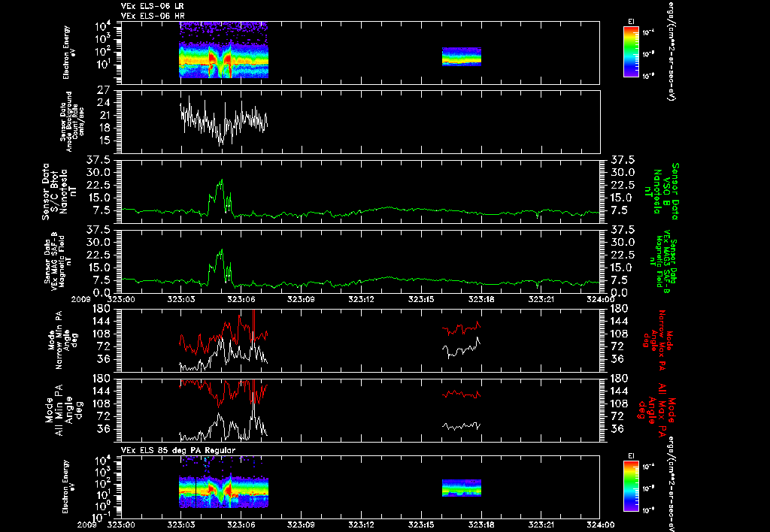Click '324:00' on the bottom time axis
This screenshot has width=770, height=532.
[x=600, y=524]
